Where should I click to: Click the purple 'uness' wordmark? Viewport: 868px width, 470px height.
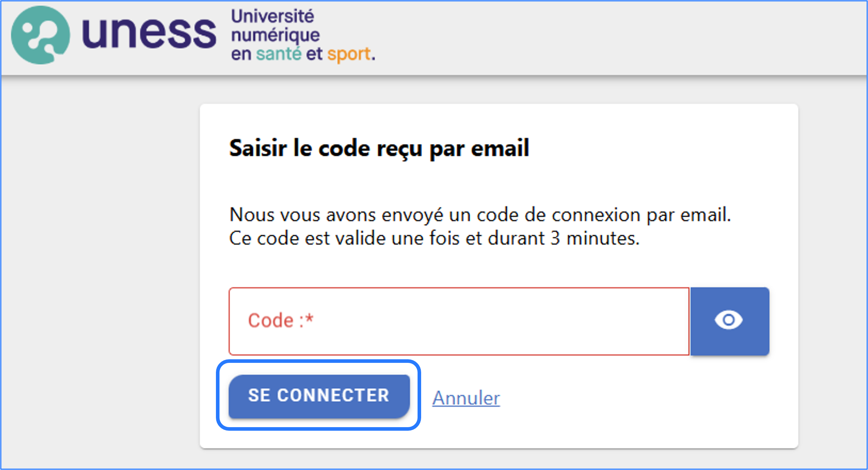click(149, 33)
